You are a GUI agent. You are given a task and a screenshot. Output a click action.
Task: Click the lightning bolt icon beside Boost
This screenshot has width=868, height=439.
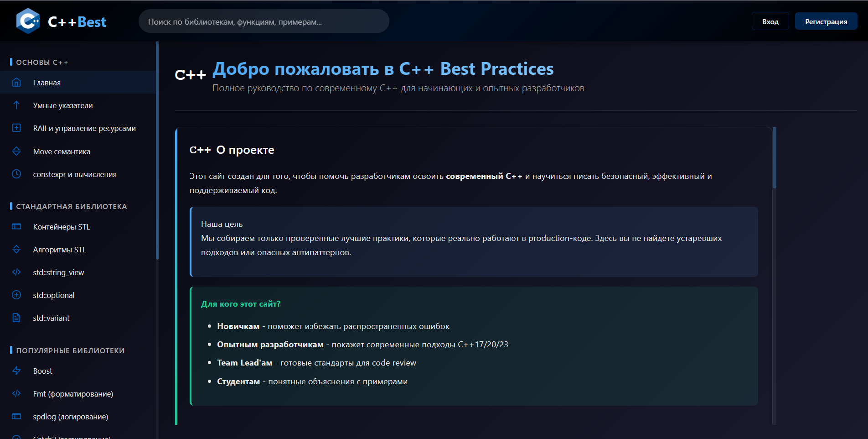point(16,371)
